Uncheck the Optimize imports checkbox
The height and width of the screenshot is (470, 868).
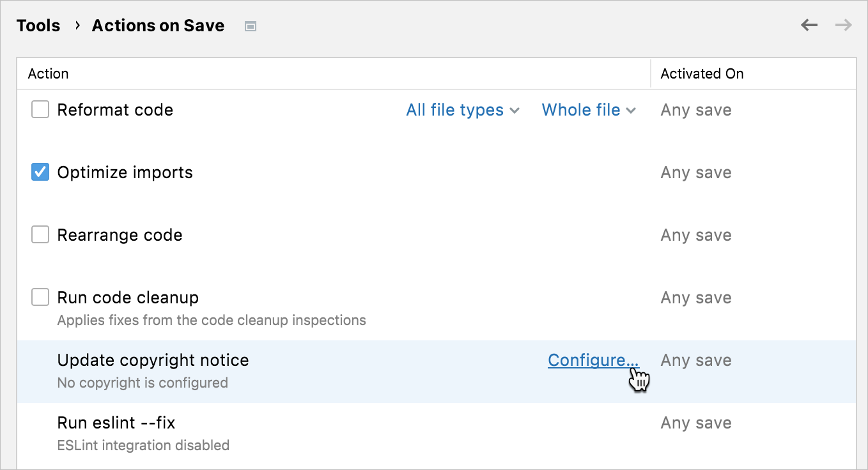pos(40,172)
